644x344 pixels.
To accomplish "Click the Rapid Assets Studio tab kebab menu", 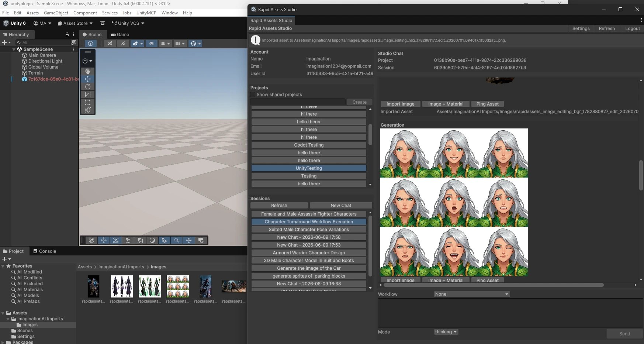I will (641, 20).
